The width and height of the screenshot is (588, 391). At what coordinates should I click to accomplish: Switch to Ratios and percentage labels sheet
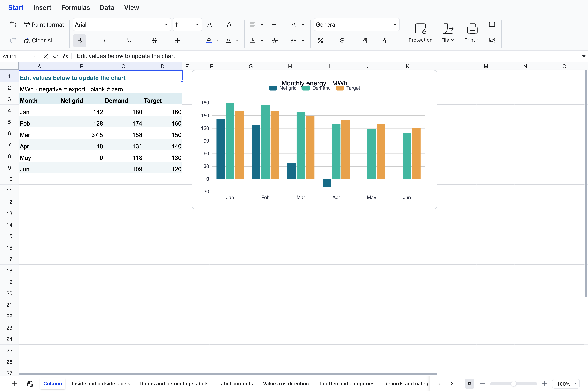[174, 384]
